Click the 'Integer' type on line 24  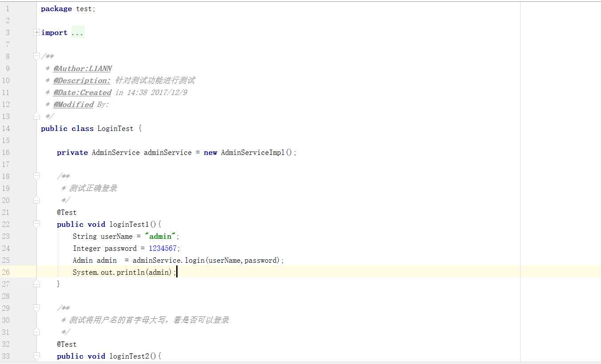click(87, 248)
